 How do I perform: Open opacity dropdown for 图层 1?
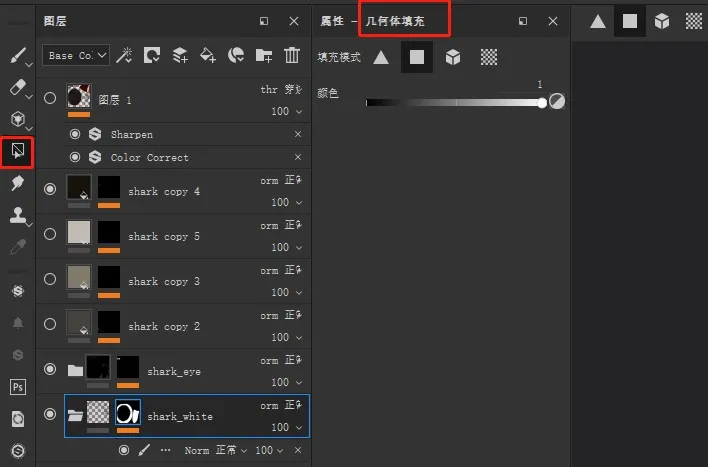click(284, 112)
